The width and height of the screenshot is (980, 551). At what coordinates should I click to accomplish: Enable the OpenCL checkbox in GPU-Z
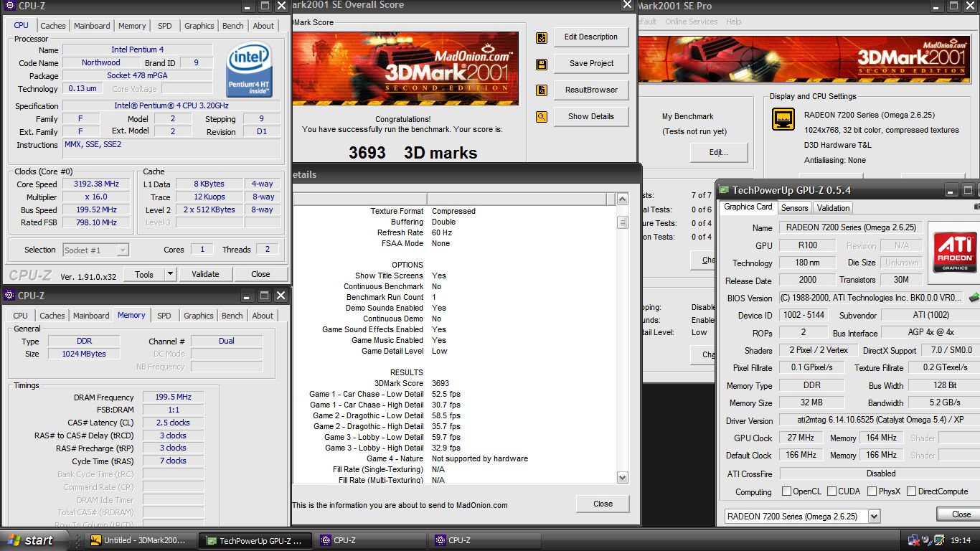pyautogui.click(x=787, y=491)
